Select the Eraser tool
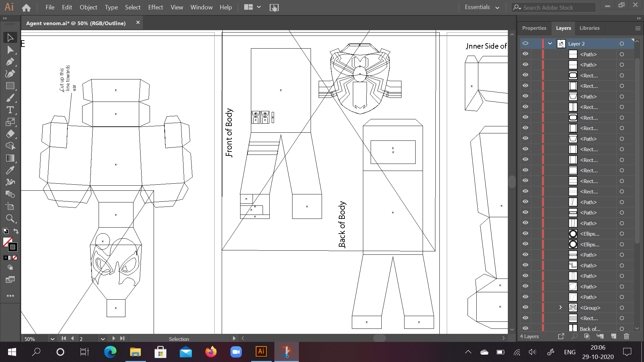Screen dimensions: 644x362 pos(10,134)
